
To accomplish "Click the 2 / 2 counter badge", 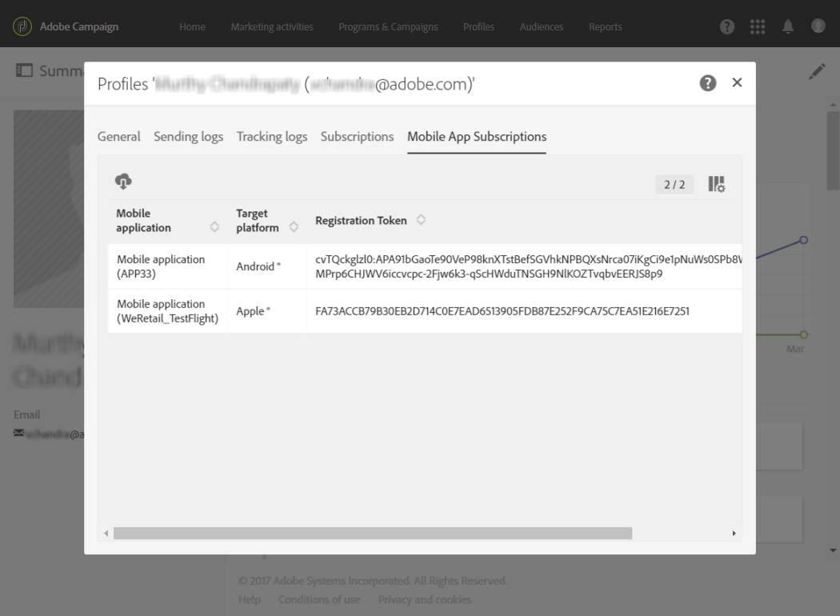I will tap(674, 185).
